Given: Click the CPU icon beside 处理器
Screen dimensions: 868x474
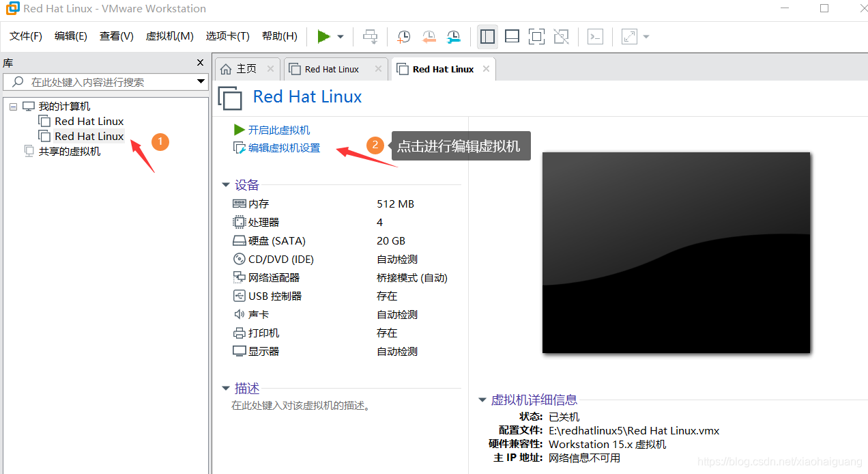Looking at the screenshot, I should coord(239,222).
